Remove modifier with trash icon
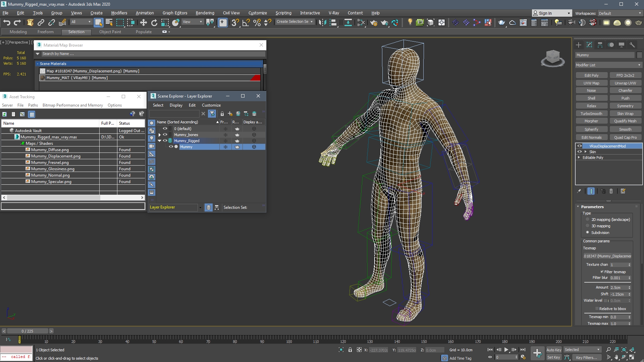Viewport: 644px width, 362px height. coord(611,191)
